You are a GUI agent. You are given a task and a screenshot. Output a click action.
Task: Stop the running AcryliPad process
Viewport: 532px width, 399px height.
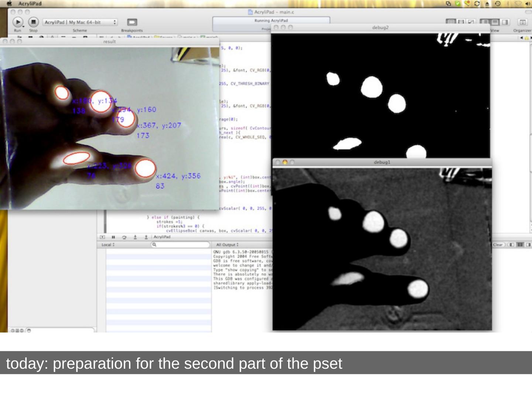pyautogui.click(x=33, y=22)
